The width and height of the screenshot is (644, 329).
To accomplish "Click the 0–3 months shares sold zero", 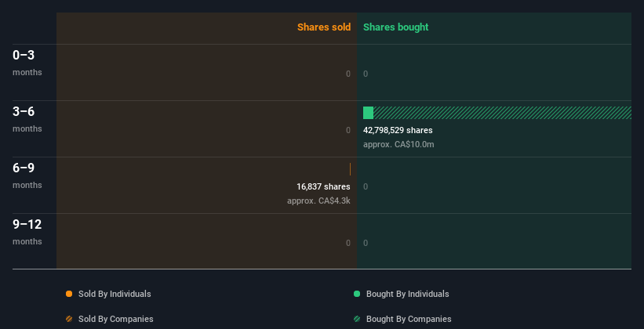I will tap(348, 74).
